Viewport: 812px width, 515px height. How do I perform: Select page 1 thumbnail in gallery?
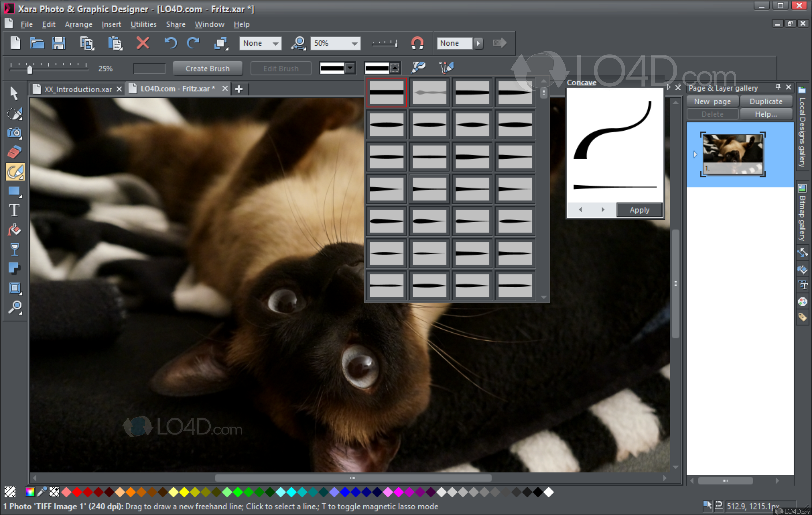coord(732,154)
